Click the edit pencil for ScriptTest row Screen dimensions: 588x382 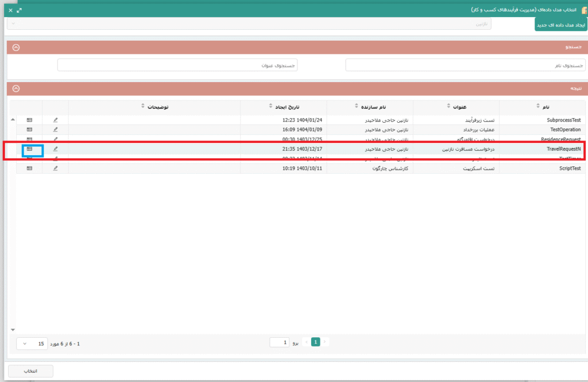tap(56, 169)
